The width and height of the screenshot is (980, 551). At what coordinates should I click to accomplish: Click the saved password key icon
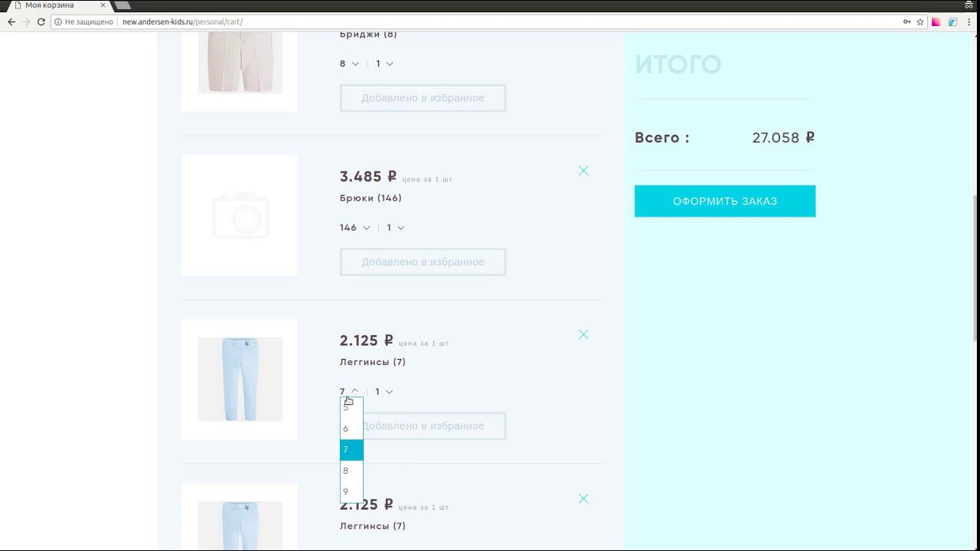906,21
